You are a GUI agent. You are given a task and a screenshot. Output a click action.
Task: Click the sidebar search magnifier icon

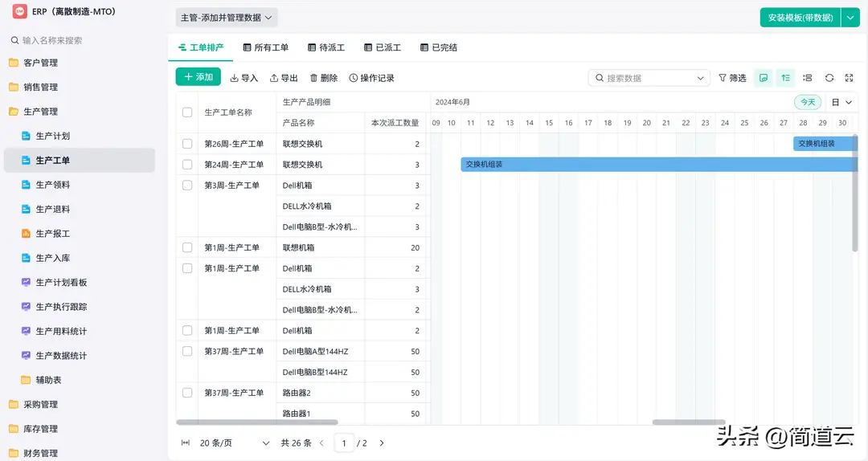15,40
